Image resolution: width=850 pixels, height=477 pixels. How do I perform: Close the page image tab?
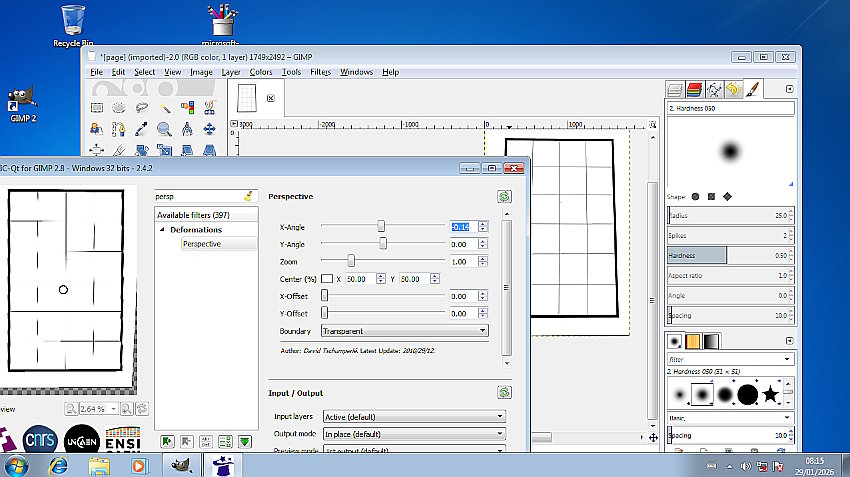tap(271, 98)
